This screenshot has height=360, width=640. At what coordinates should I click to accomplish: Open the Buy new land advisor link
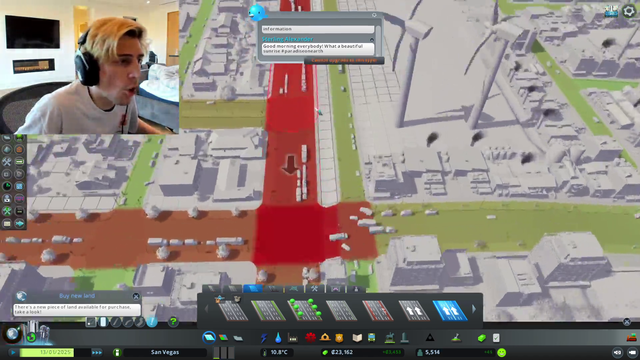(77, 296)
